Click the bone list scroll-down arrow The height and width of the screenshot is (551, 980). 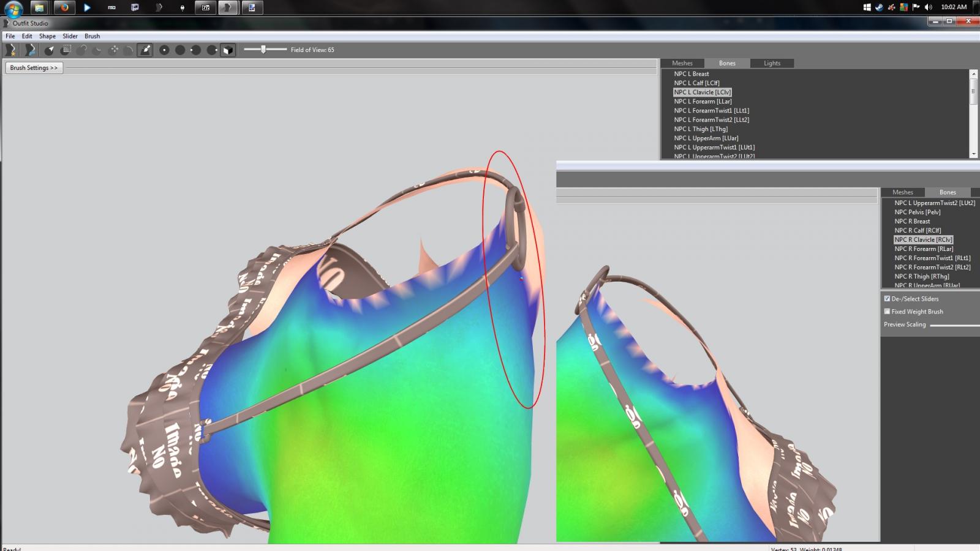tap(973, 154)
